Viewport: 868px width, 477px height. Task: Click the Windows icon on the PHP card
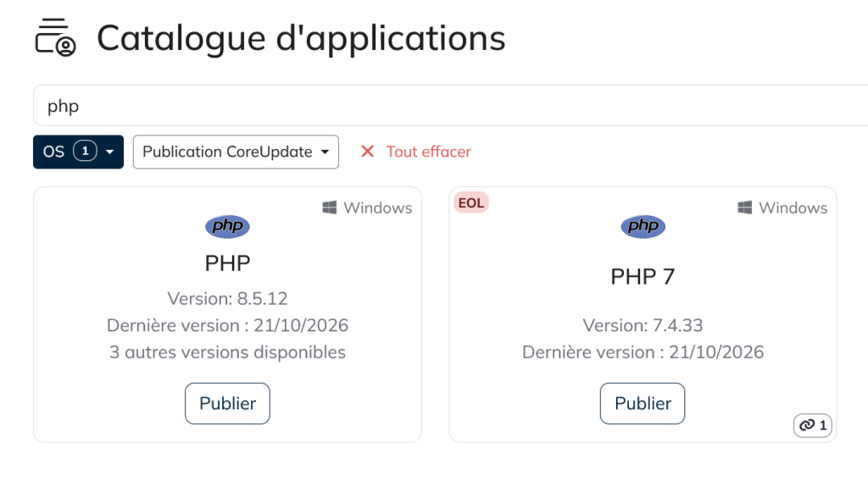330,208
